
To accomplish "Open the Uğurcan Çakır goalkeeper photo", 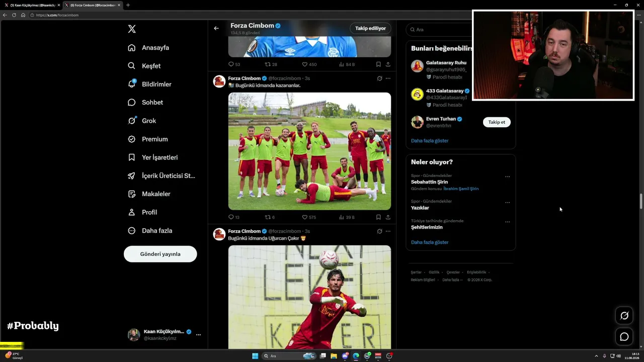I will (309, 297).
